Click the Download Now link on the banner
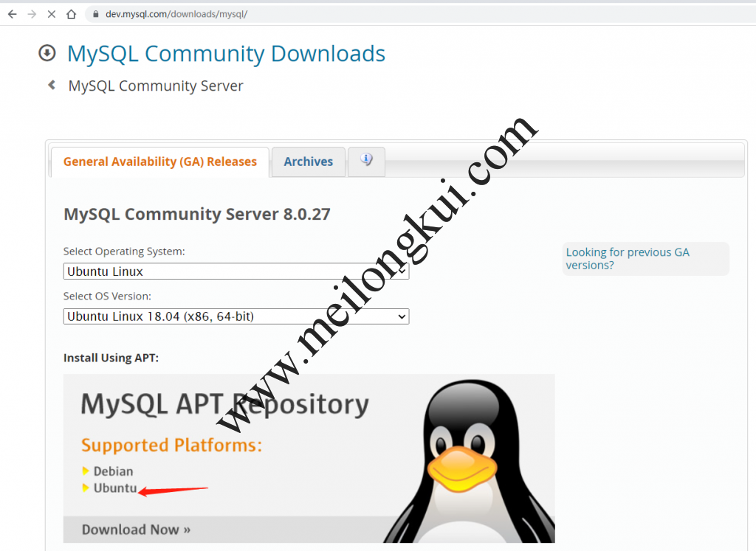 point(135,529)
